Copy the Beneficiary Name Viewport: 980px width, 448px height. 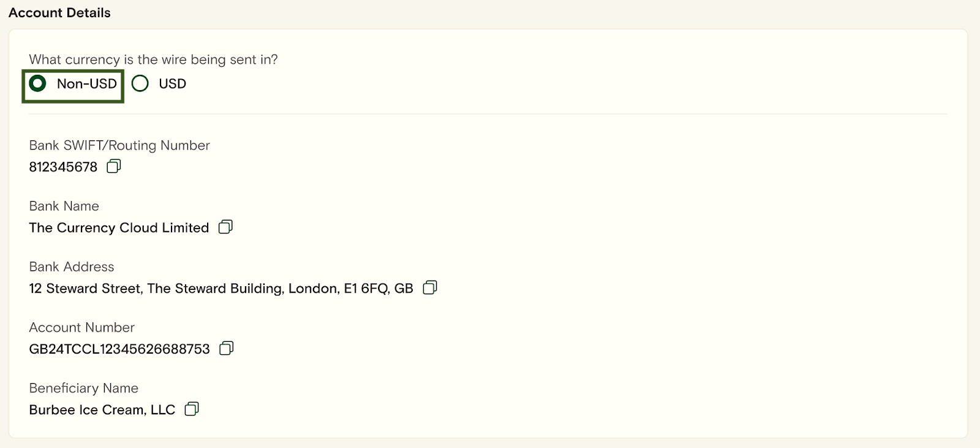tap(192, 409)
